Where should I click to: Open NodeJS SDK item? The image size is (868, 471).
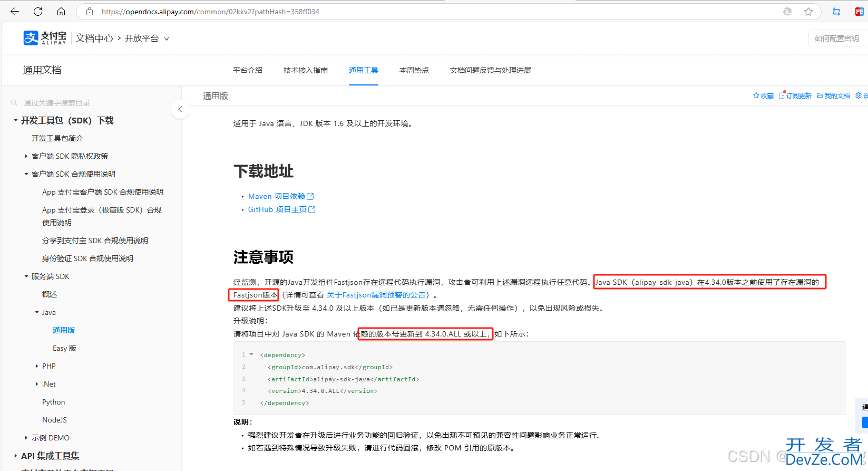pyautogui.click(x=54, y=420)
